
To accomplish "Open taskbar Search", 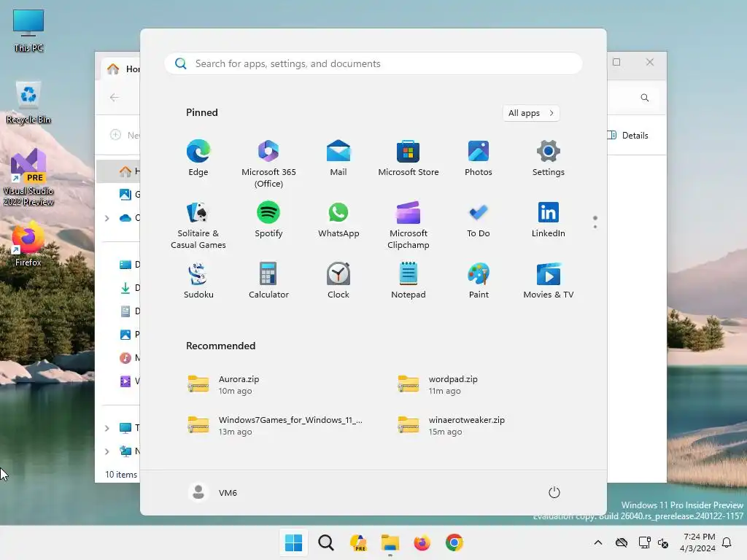I will 326,542.
